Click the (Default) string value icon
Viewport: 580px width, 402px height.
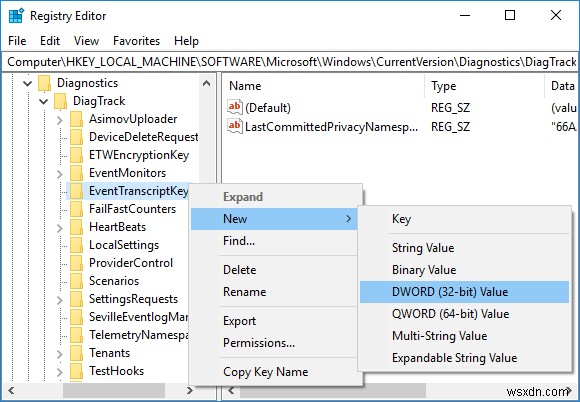tap(235, 107)
